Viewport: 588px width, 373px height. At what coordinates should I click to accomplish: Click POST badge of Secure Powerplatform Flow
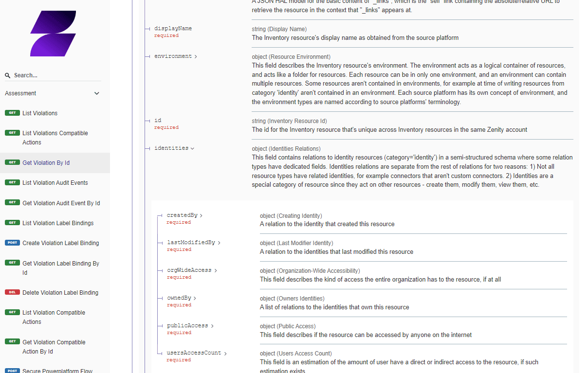[12, 371]
